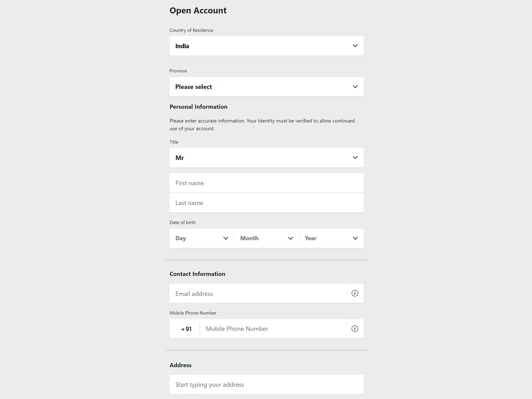The height and width of the screenshot is (399, 532).
Task: Click the info icon next to Mobile Phone Number
Action: 354,329
